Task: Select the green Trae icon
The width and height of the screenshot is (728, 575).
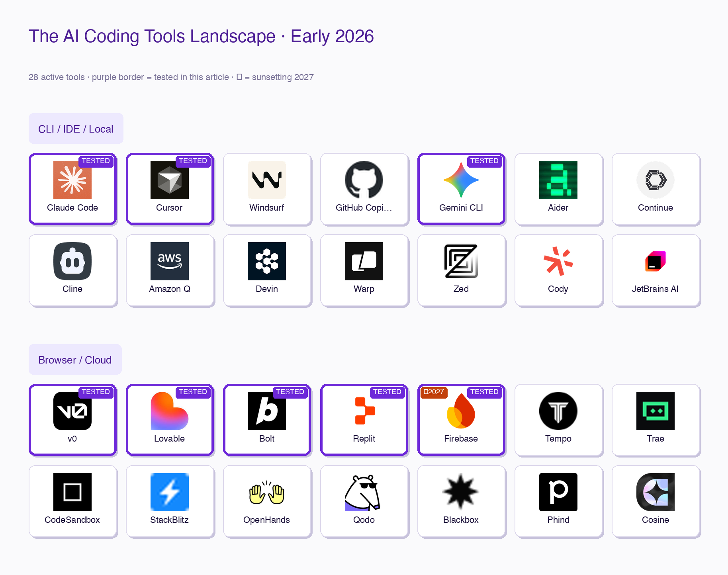Action: pyautogui.click(x=656, y=411)
